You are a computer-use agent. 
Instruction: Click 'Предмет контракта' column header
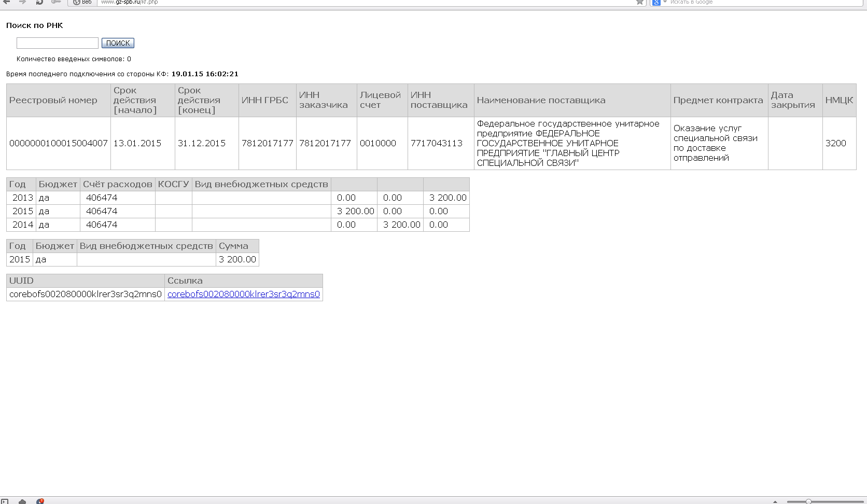pos(719,100)
